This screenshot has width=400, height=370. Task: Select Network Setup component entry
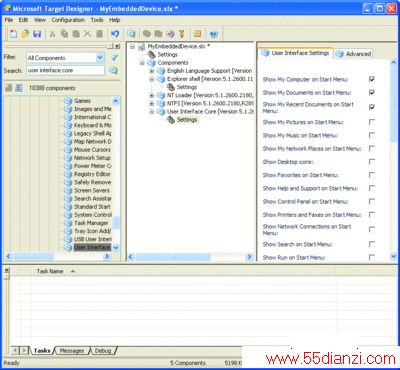click(x=92, y=158)
